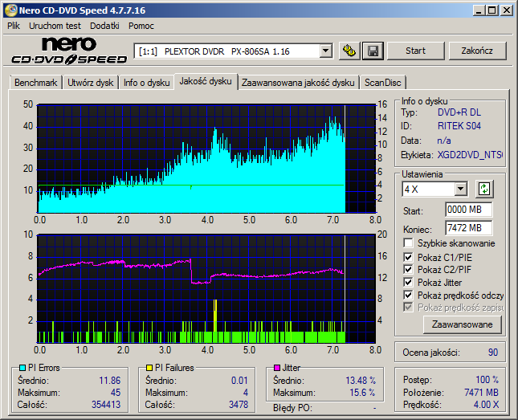Click the magenta Jitter legend square
Viewport: 518px width, 420px height.
tap(277, 368)
